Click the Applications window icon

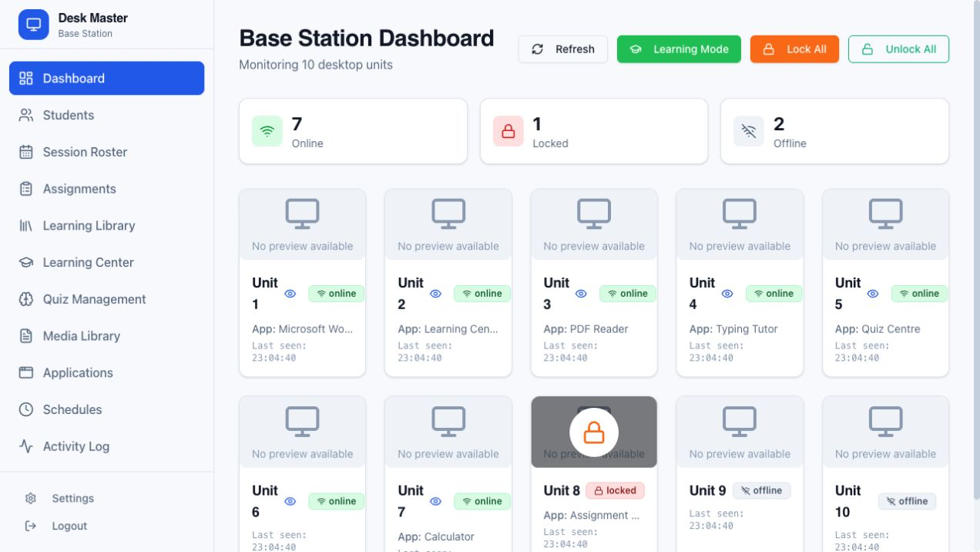coord(26,372)
